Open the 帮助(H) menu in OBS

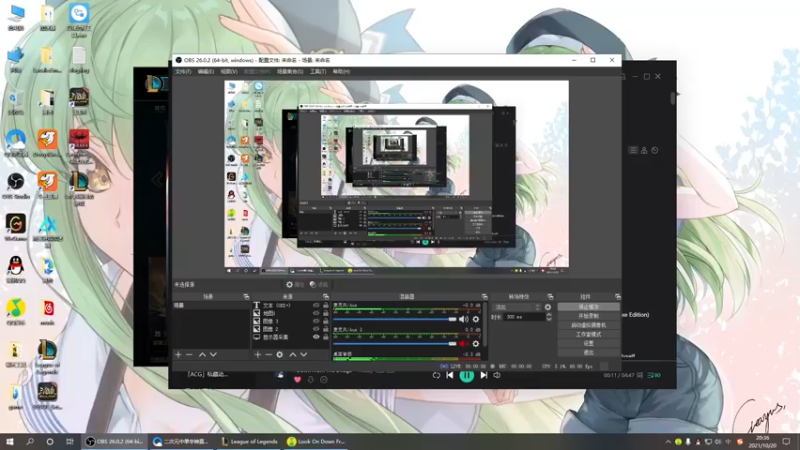click(341, 72)
